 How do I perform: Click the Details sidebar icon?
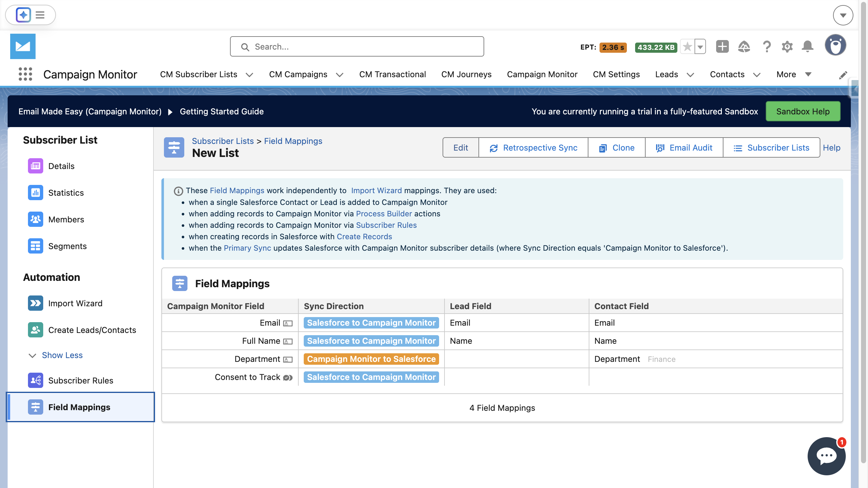coord(35,166)
